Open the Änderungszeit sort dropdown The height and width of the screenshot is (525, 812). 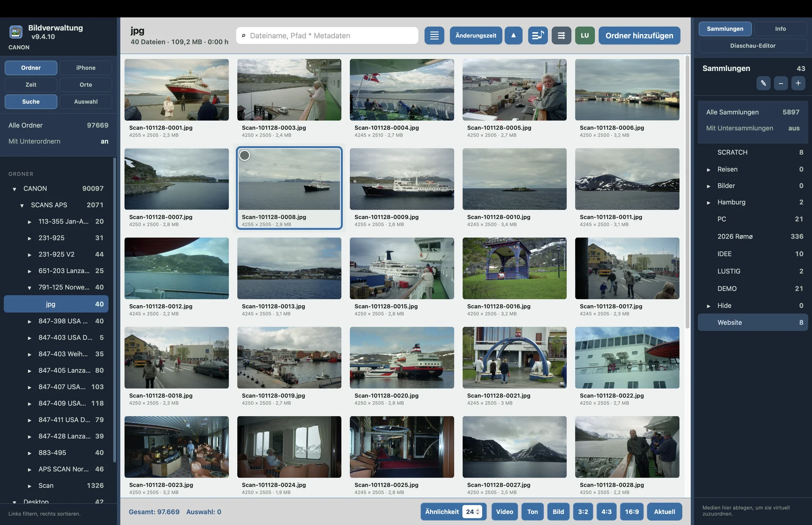point(476,36)
